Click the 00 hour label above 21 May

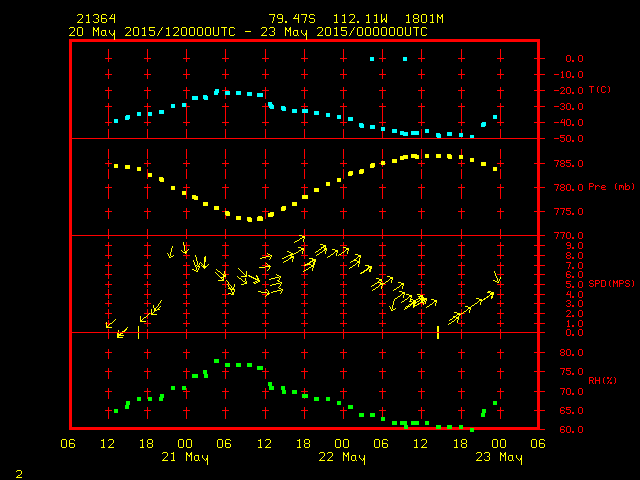pyautogui.click(x=185, y=444)
